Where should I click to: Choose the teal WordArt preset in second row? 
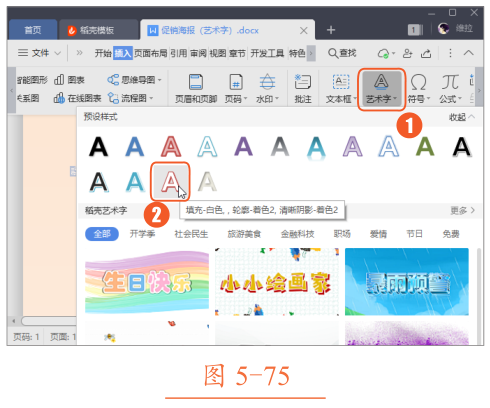coord(135,182)
